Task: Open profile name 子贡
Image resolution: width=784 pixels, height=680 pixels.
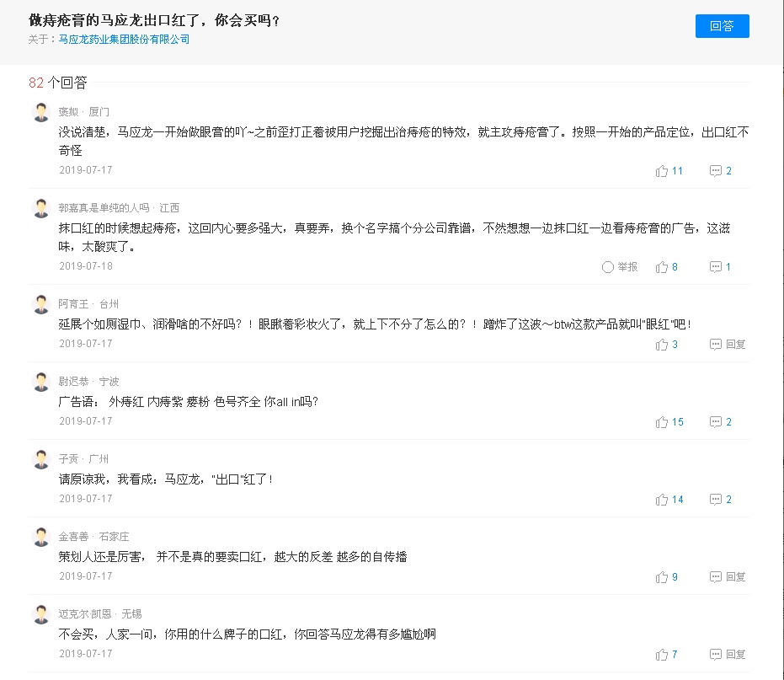Action: [x=68, y=459]
